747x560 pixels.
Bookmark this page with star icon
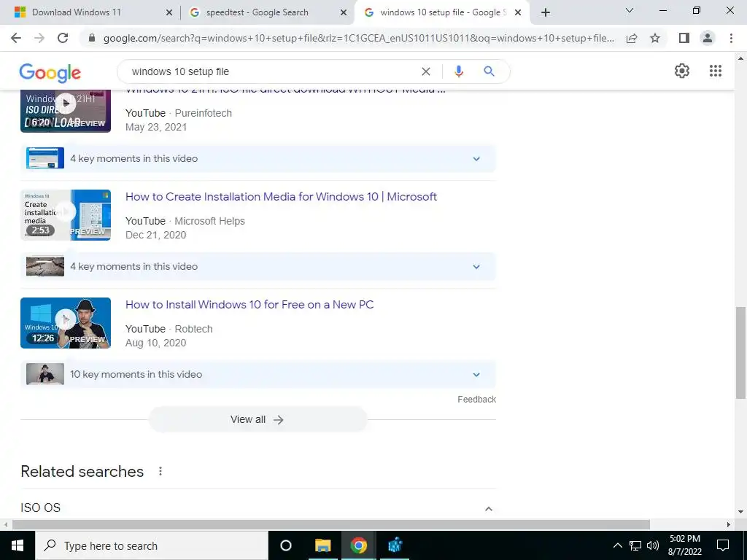pos(655,38)
